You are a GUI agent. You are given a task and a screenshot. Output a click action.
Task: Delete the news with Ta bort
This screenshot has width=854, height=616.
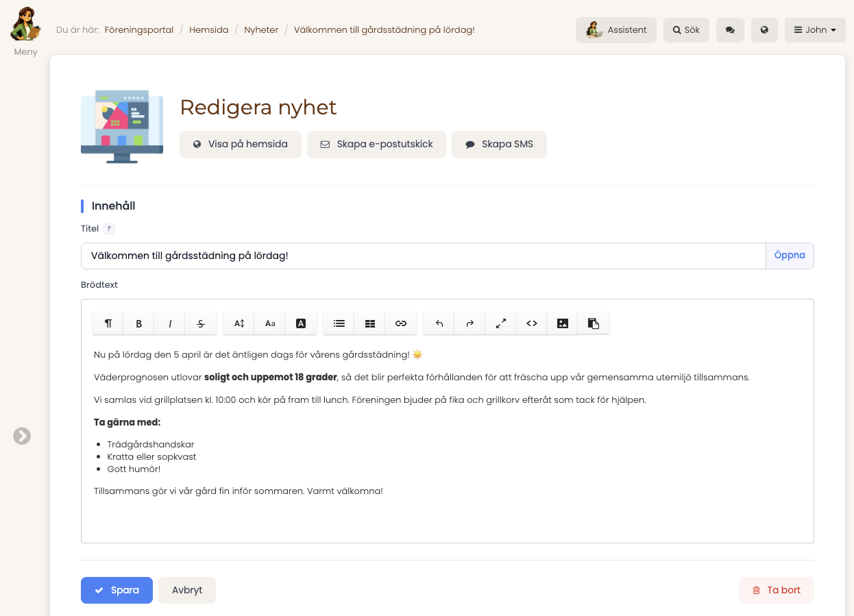coord(777,590)
